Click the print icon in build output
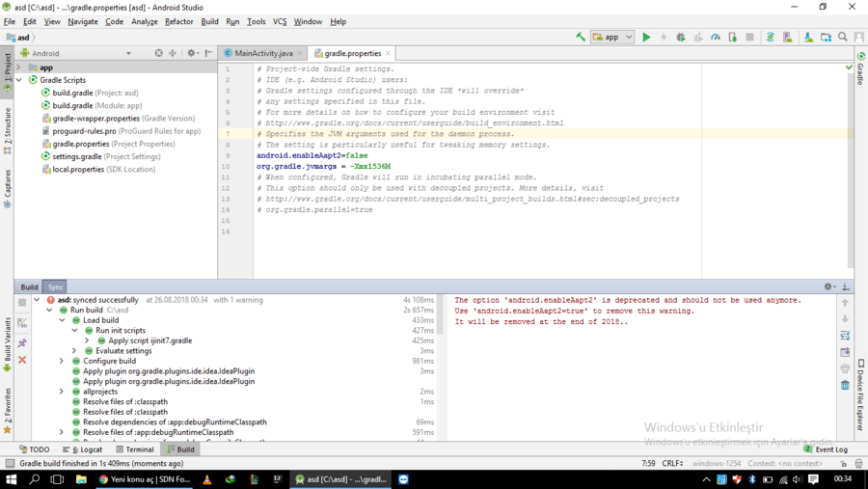 click(845, 368)
